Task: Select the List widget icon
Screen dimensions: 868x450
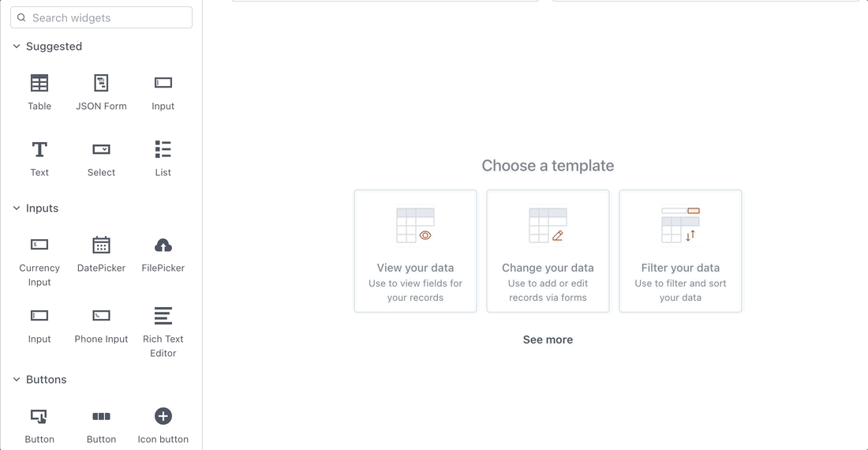Action: click(163, 149)
